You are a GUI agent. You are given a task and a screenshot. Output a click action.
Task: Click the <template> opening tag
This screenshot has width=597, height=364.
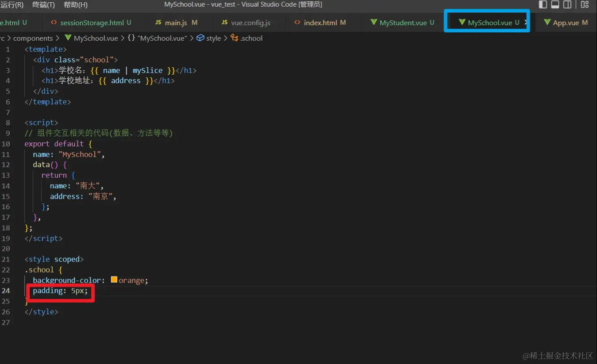46,49
